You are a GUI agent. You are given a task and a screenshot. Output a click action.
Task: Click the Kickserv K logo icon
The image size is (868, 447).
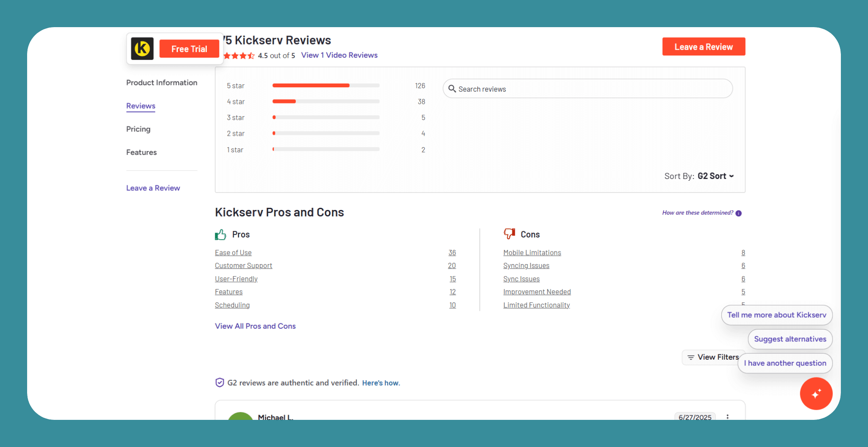[x=142, y=49]
